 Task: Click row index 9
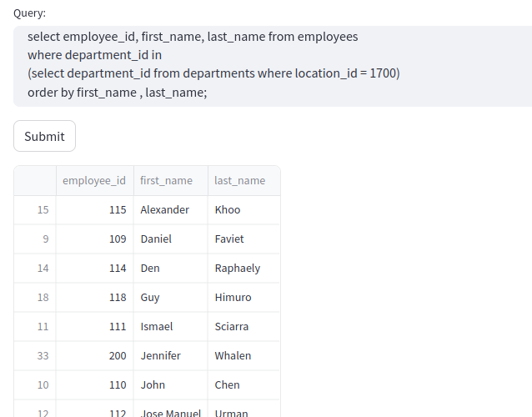(x=35, y=239)
